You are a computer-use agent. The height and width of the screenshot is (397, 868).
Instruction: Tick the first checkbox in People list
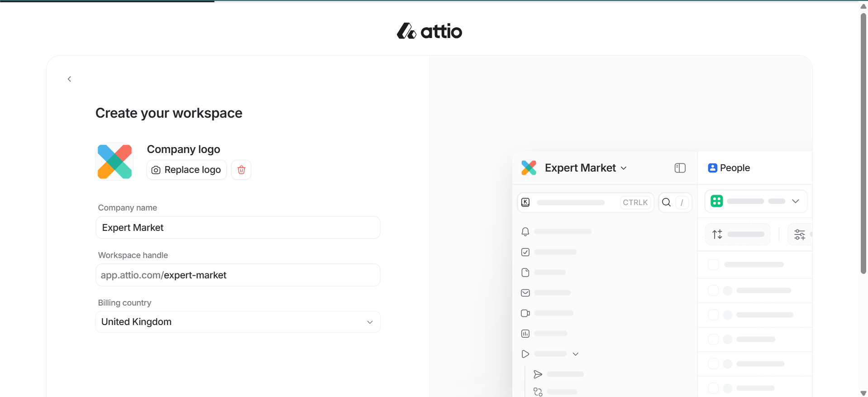(x=713, y=265)
